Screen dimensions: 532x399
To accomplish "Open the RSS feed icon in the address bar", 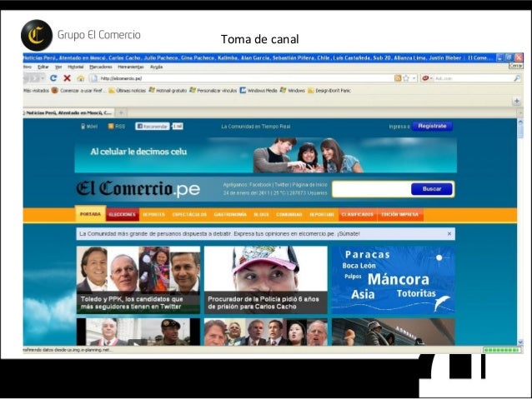I will coord(398,78).
